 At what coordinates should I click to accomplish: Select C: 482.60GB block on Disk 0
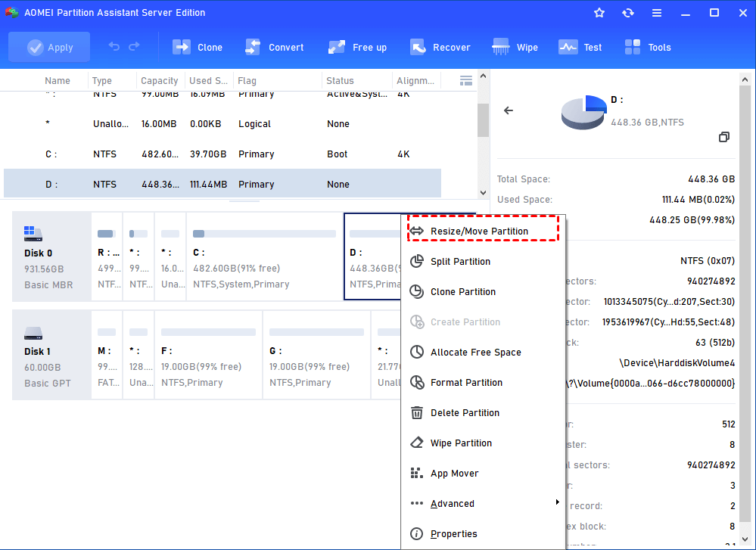click(x=264, y=257)
